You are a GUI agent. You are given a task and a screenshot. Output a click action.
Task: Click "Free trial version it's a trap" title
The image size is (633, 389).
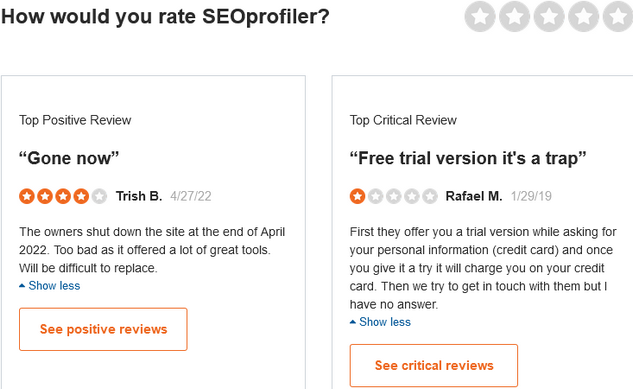pos(468,158)
